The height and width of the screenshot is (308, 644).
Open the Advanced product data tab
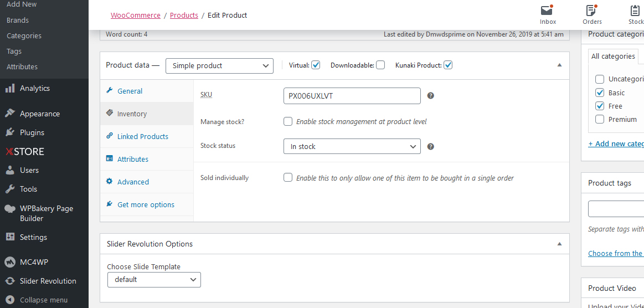[x=147, y=182]
